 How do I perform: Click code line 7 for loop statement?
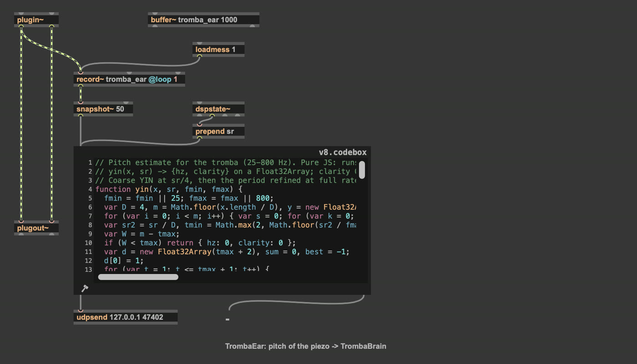(230, 216)
